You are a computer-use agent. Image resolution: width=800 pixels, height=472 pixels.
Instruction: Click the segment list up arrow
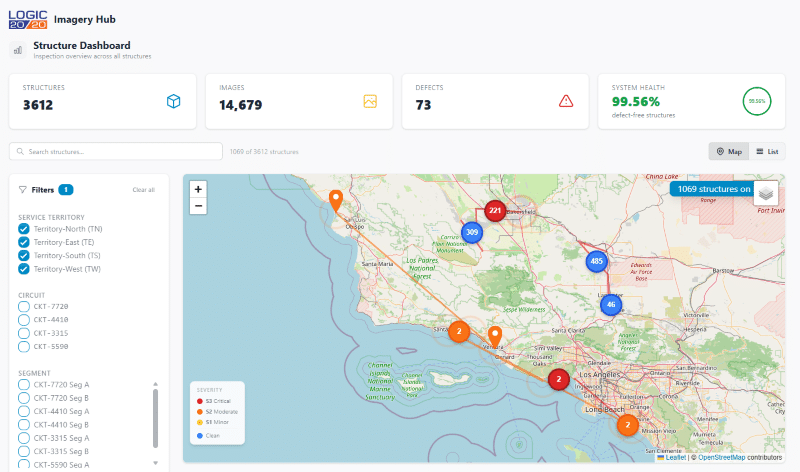[156, 384]
